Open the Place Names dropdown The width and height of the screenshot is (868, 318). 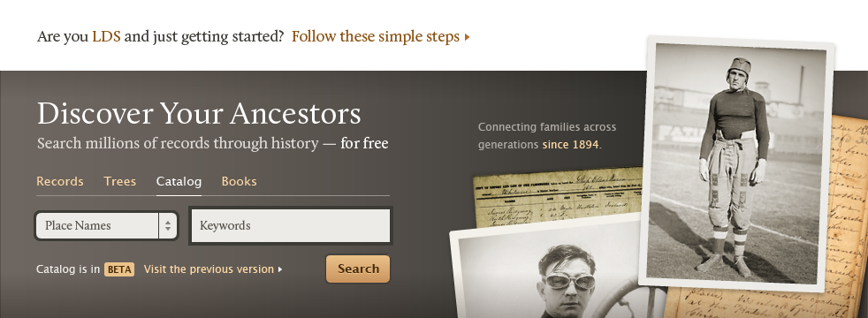coord(106,225)
